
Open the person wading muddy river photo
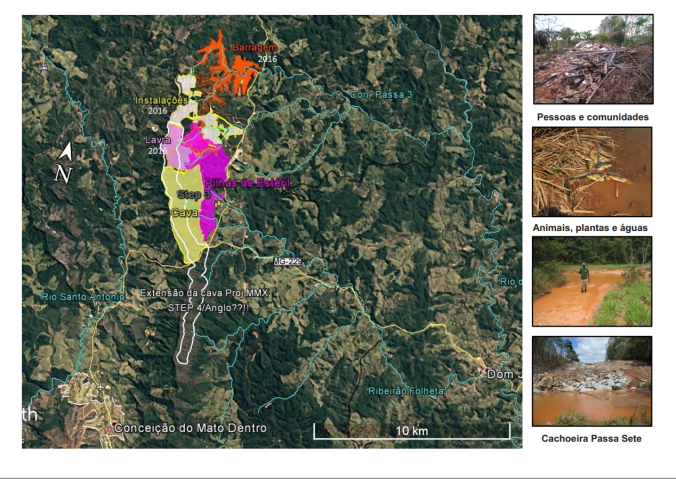click(592, 281)
